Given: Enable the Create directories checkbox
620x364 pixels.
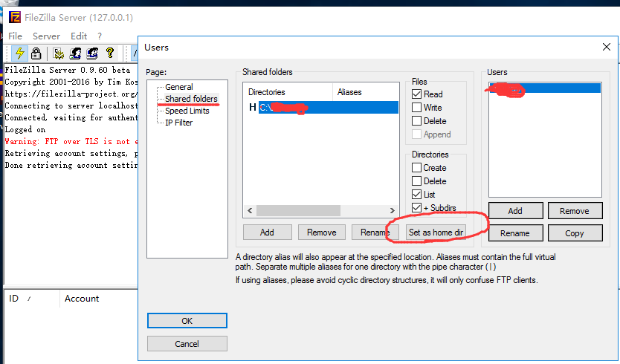Looking at the screenshot, I should click(417, 168).
